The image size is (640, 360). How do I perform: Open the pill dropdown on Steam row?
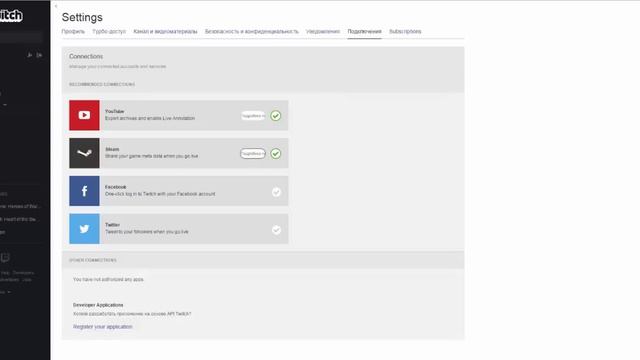pyautogui.click(x=253, y=153)
